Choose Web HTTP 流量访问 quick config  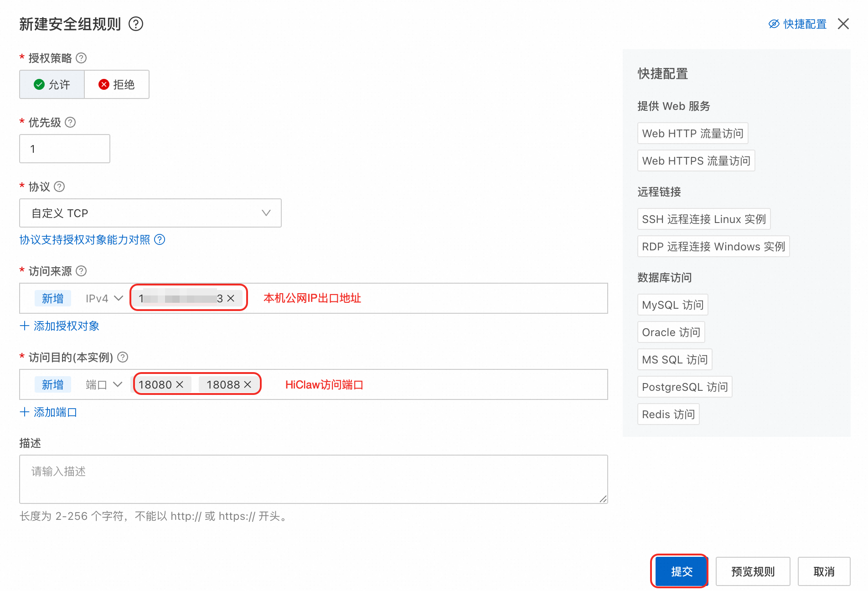pos(693,133)
